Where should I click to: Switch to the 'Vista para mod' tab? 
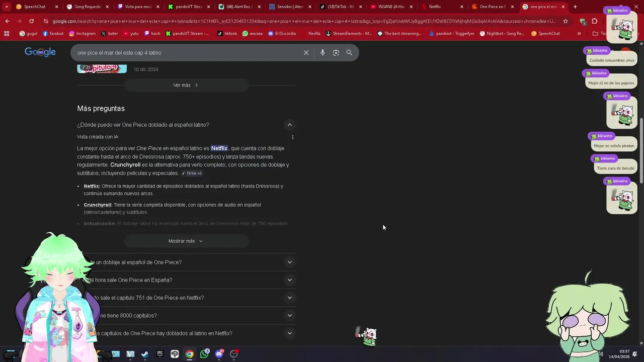tap(137, 7)
